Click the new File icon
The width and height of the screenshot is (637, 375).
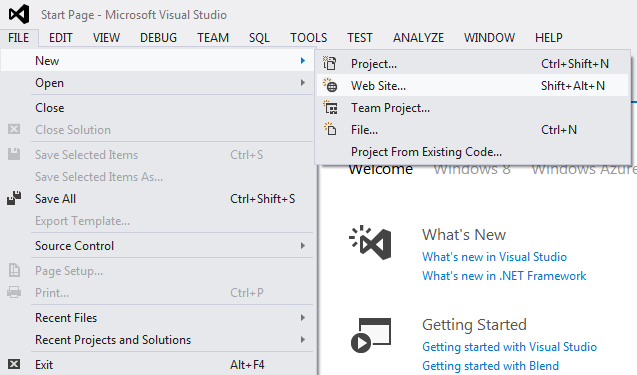[330, 129]
